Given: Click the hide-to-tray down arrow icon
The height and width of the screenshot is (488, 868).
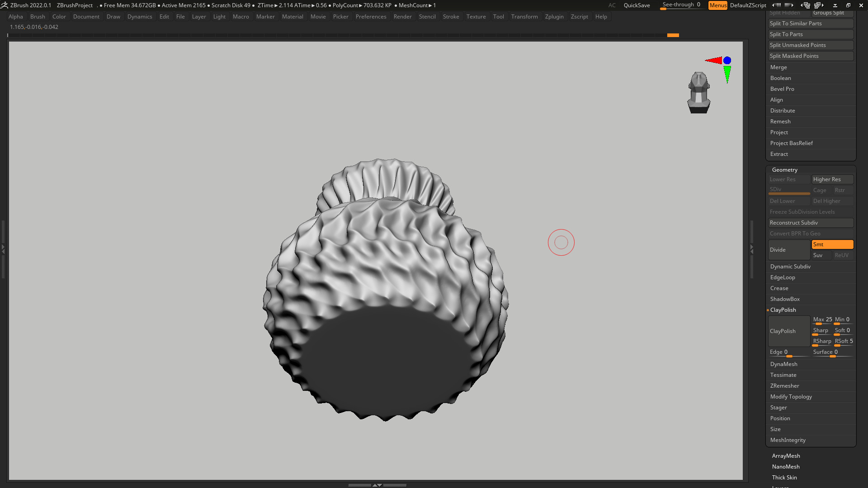Looking at the screenshot, I should coord(835,5).
